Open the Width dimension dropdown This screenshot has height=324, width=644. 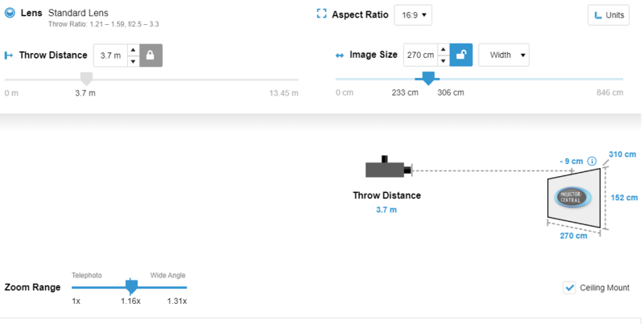click(504, 55)
